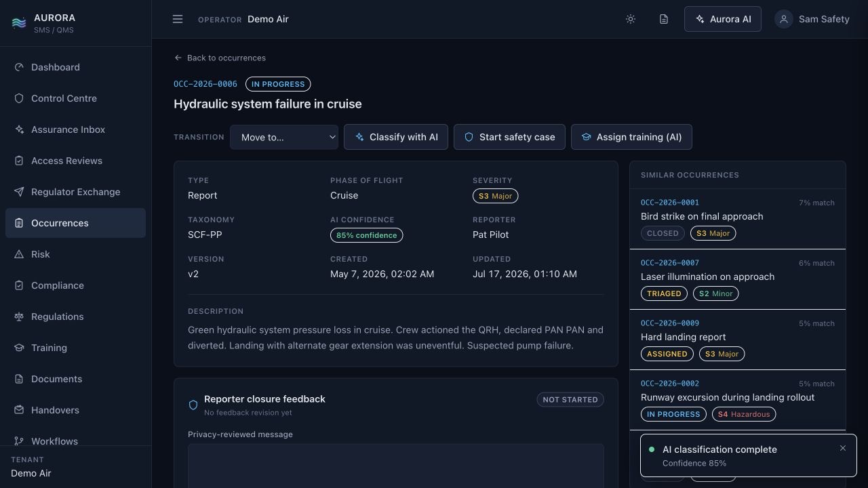Click the Access Reviews clipboard icon

tap(19, 161)
